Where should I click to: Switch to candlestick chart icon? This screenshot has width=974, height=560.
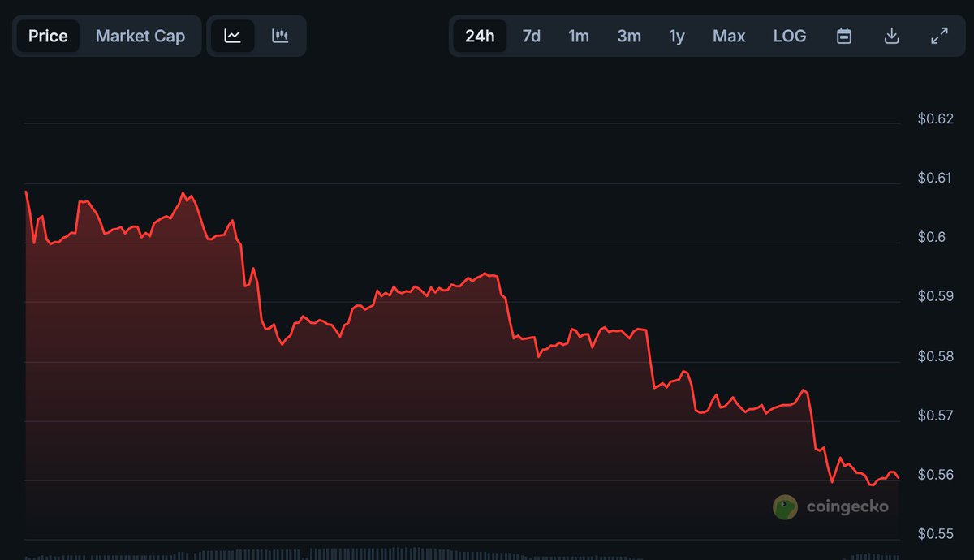(280, 36)
